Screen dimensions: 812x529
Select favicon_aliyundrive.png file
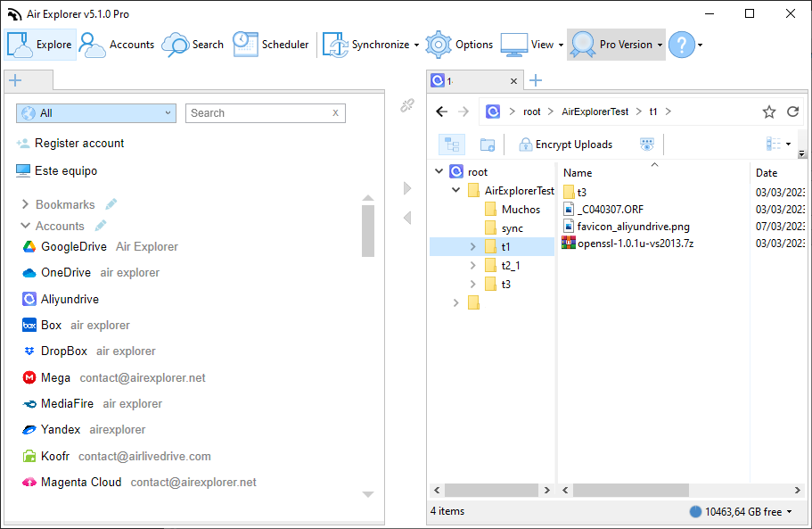pyautogui.click(x=626, y=227)
